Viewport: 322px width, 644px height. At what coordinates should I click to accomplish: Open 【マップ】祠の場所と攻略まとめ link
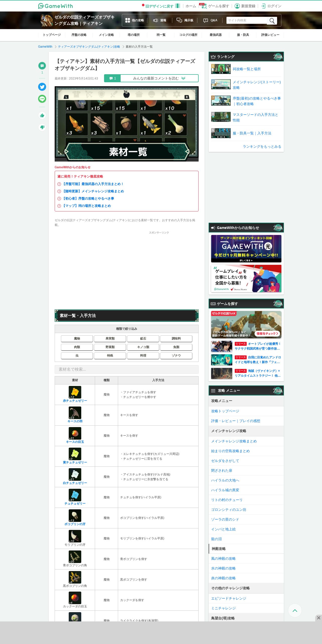87,206
